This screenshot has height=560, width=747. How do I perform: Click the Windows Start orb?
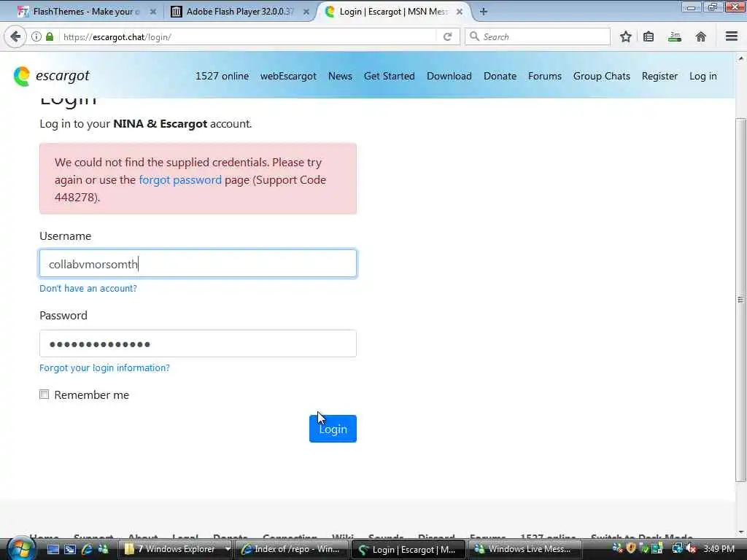pyautogui.click(x=20, y=549)
